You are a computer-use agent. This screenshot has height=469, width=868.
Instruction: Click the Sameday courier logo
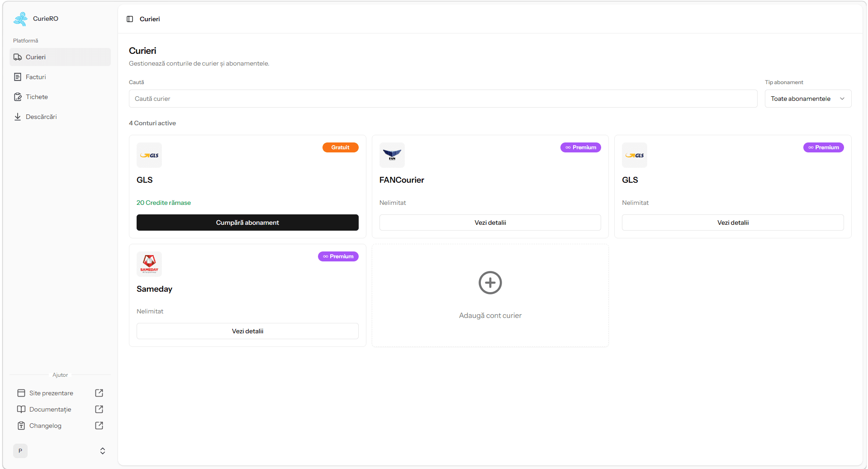[x=149, y=264]
